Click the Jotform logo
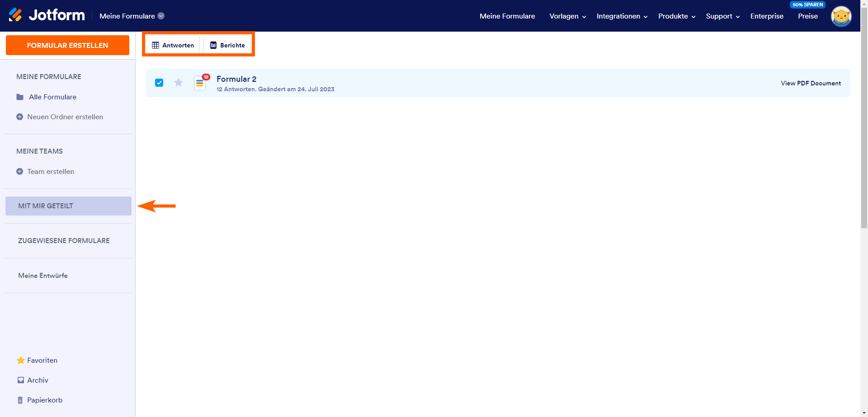Image resolution: width=868 pixels, height=417 pixels. click(47, 15)
